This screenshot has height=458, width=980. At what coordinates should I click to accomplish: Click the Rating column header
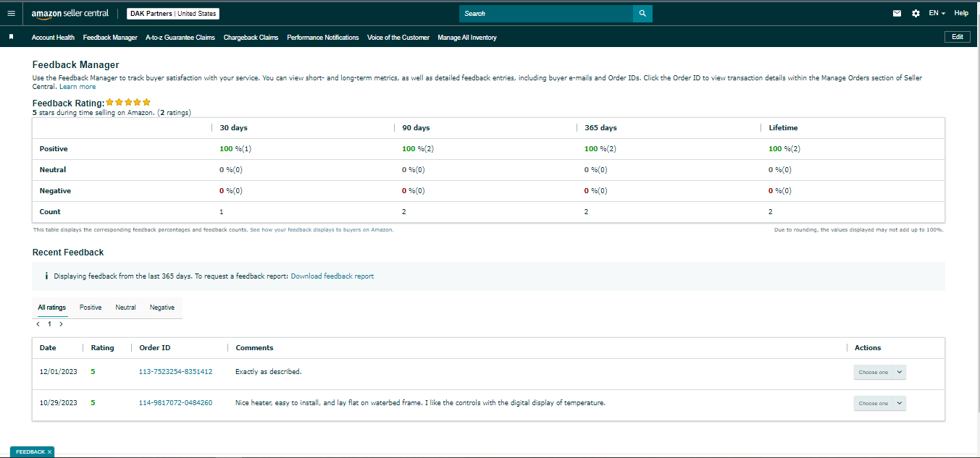(x=103, y=348)
